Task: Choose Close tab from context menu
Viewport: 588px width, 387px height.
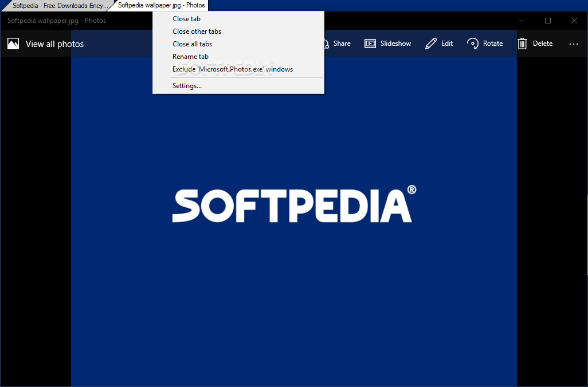Action: (x=238, y=19)
